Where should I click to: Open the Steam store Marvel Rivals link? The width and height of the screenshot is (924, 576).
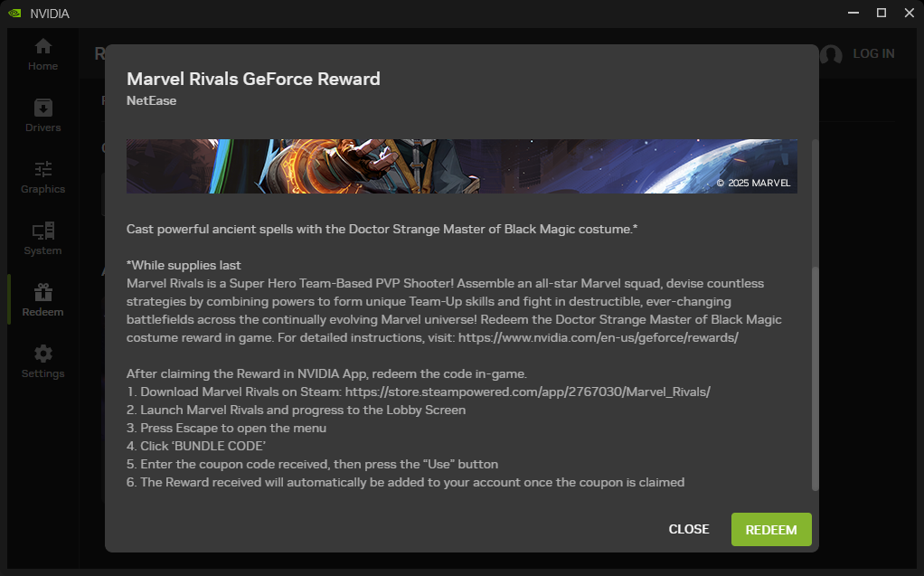coord(527,392)
